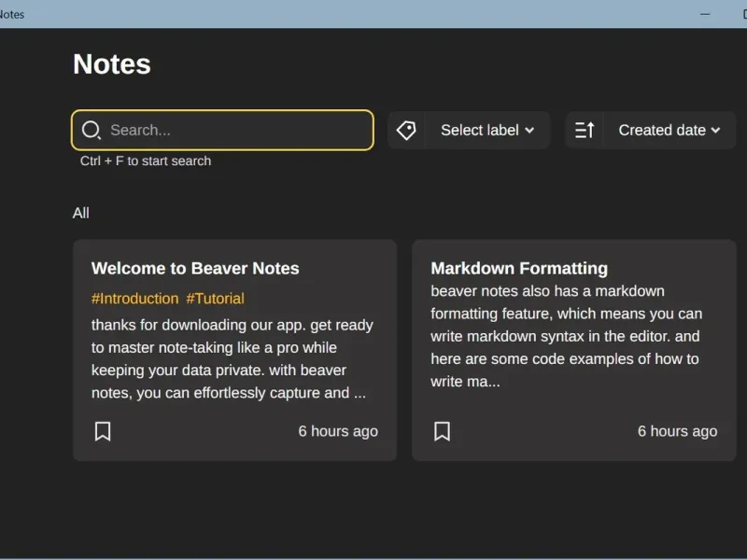Expand the chevron beside Created date
747x560 pixels.
pos(716,131)
